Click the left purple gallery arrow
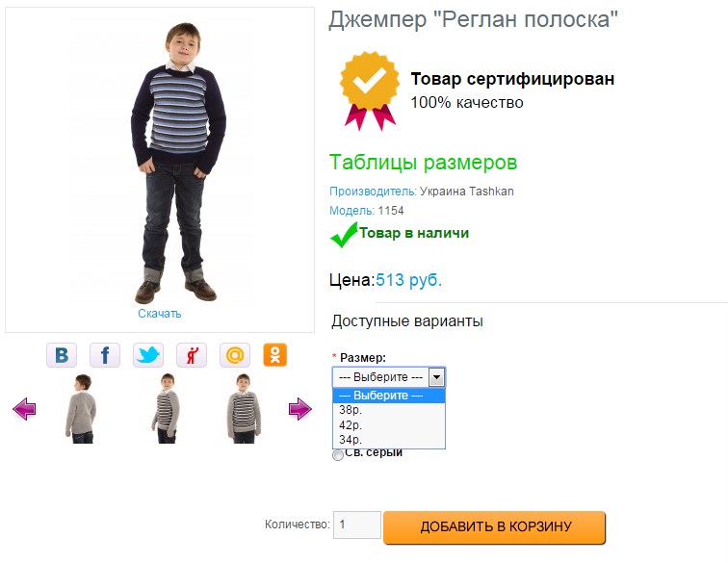The height and width of the screenshot is (563, 728). click(x=24, y=410)
